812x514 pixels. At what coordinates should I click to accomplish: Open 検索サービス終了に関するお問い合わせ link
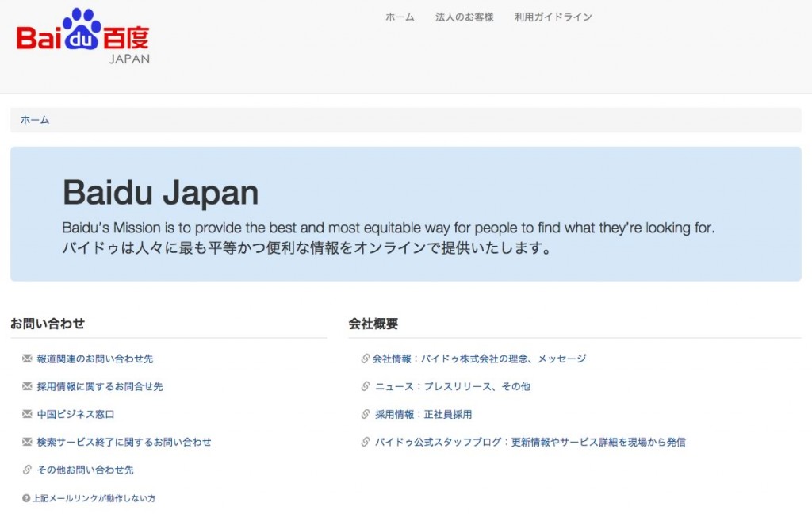pos(124,442)
